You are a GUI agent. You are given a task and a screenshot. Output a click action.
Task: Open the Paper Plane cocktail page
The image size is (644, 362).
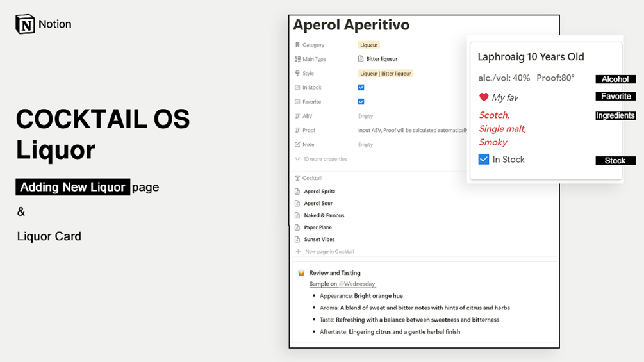(x=318, y=227)
